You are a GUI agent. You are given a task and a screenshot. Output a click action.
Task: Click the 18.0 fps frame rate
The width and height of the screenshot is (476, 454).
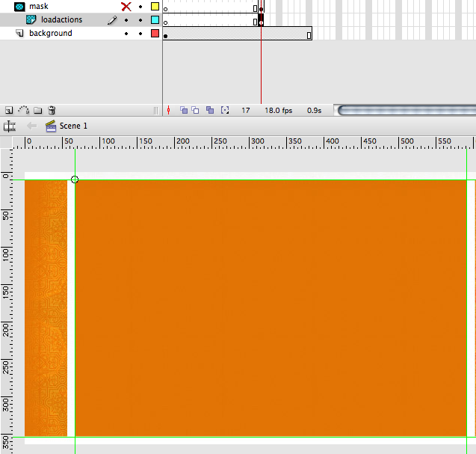click(279, 110)
